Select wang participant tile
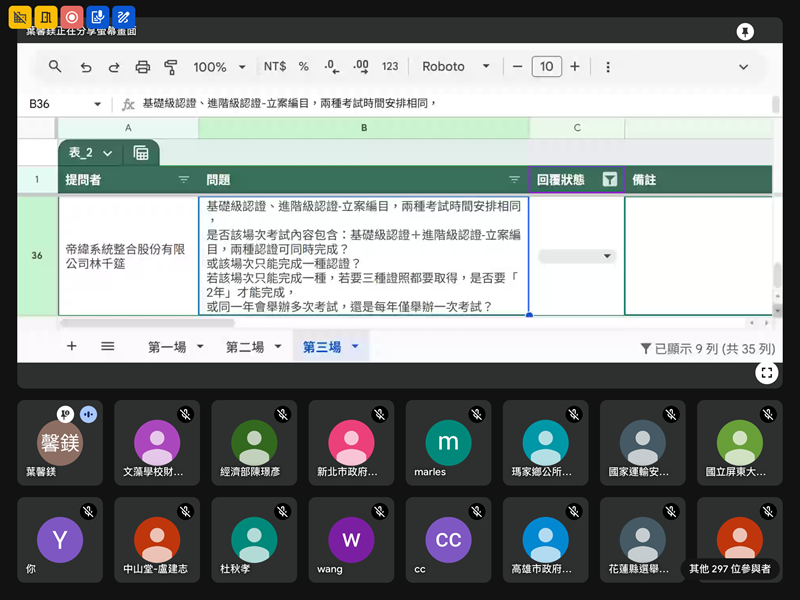The height and width of the screenshot is (600, 800). pos(352,540)
